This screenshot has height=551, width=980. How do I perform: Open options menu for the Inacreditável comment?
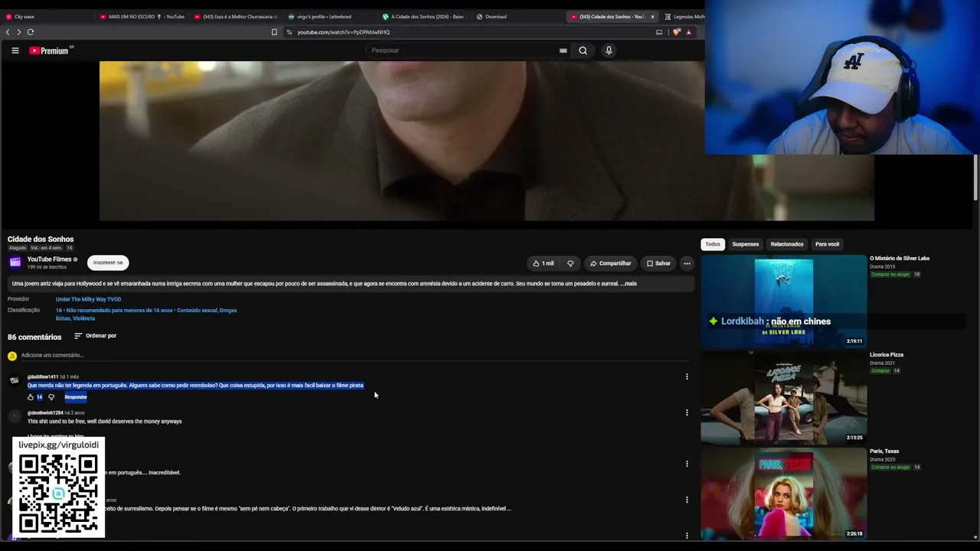pos(687,464)
